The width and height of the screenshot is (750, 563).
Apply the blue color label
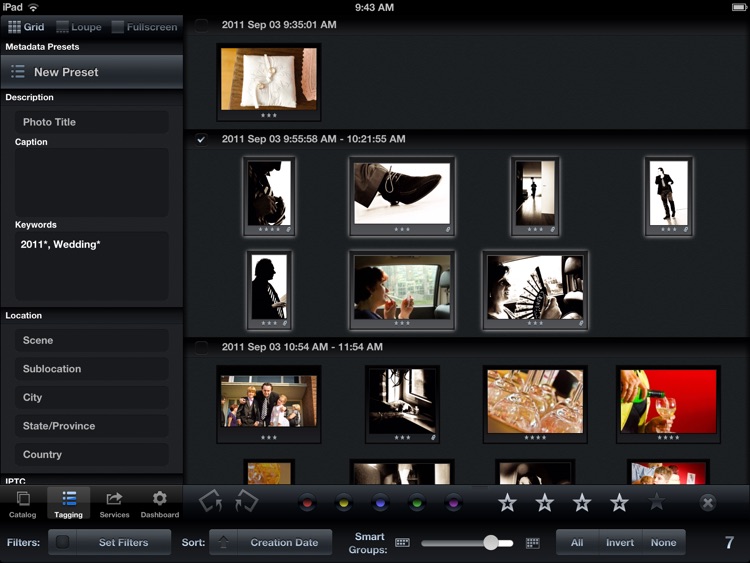[380, 503]
